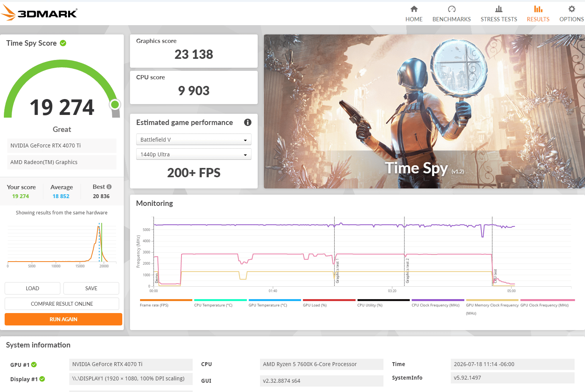Click the Time value 2026-07-18 11:14
This screenshot has width=585, height=392.
[513, 364]
